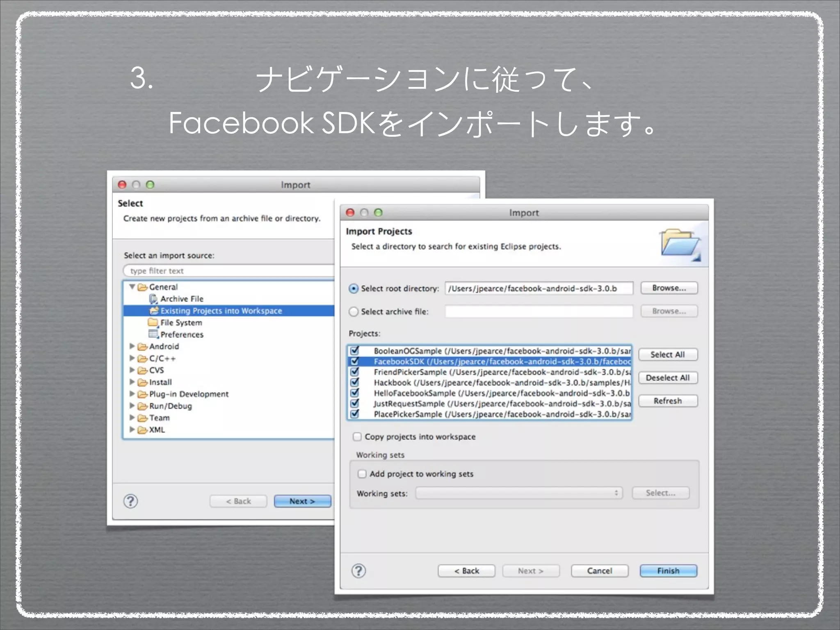Screen dimensions: 840x630
Task: Click the Existing Projects into Workspace icon
Action: click(154, 310)
